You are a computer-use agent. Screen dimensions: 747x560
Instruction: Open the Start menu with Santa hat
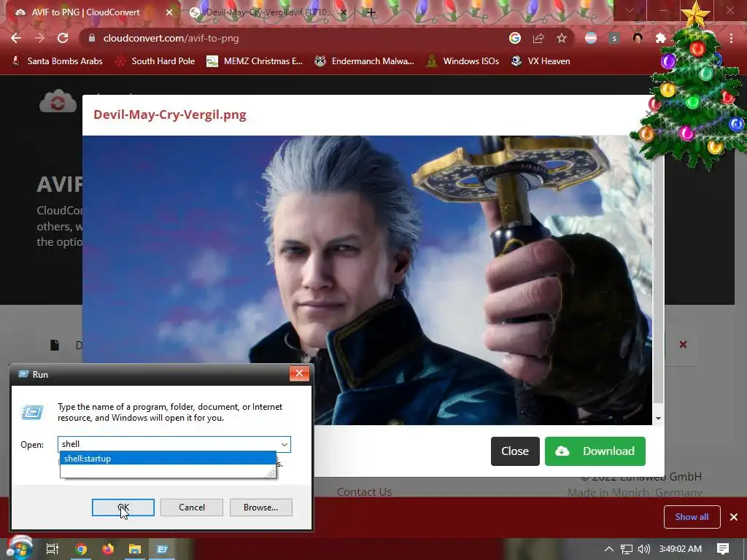tap(19, 548)
